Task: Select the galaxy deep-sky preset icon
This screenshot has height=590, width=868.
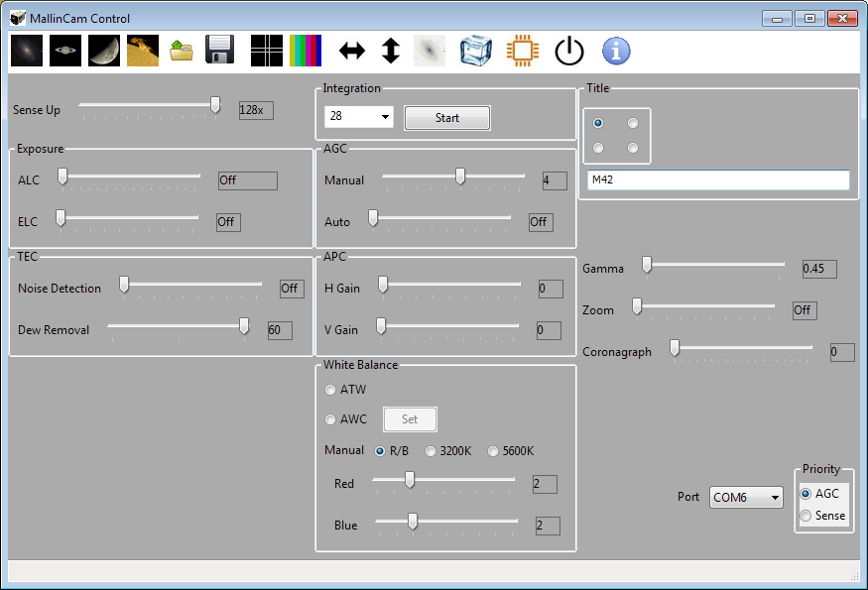Action: pyautogui.click(x=27, y=51)
